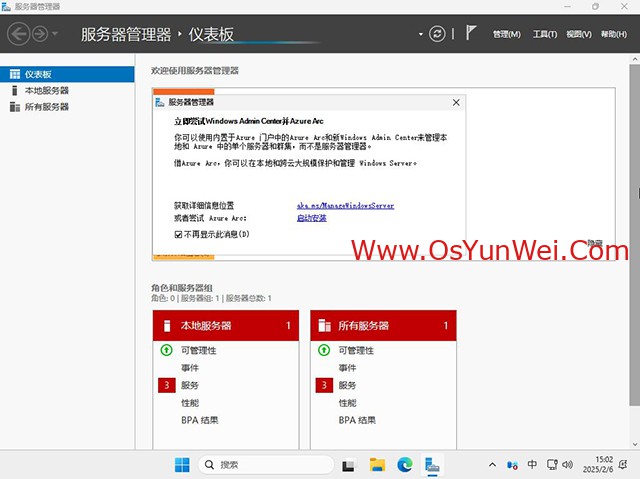Open 事件 in 本地服务器 tile
This screenshot has width=640, height=479.
tap(190, 368)
